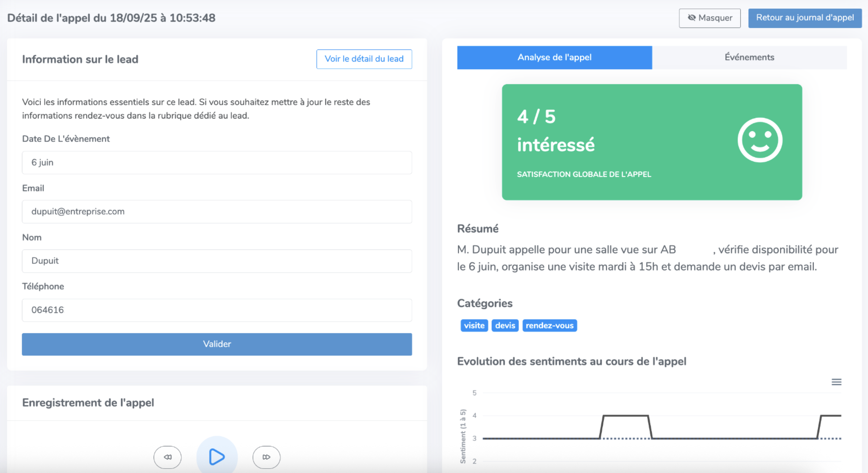Screen dimensions: 868x473
Task: Select the devis category badge
Action: (x=505, y=326)
